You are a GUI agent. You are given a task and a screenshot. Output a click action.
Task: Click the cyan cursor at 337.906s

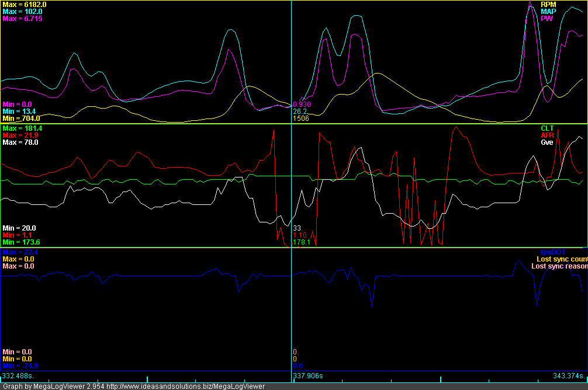click(291, 193)
